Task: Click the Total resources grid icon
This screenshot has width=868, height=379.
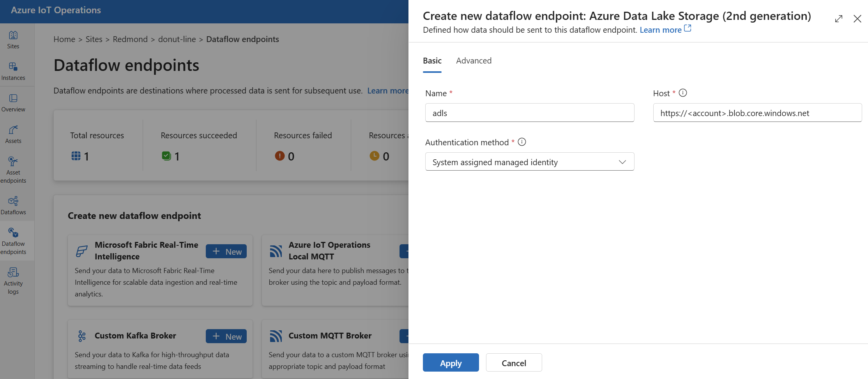Action: [76, 156]
